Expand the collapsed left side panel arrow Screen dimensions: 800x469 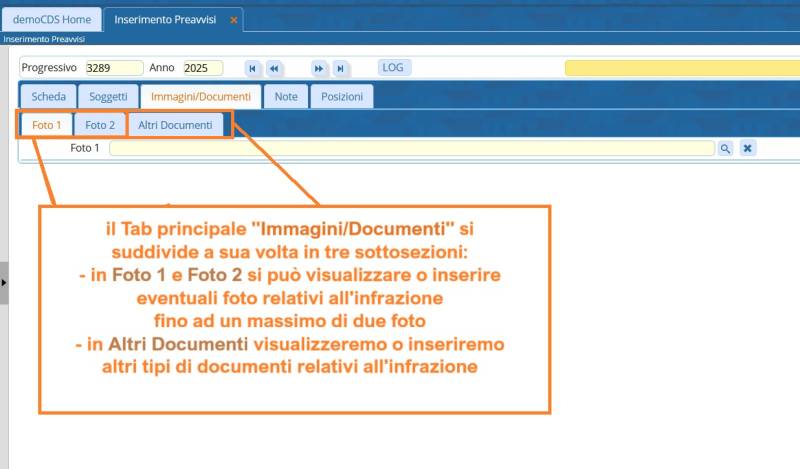[3, 283]
